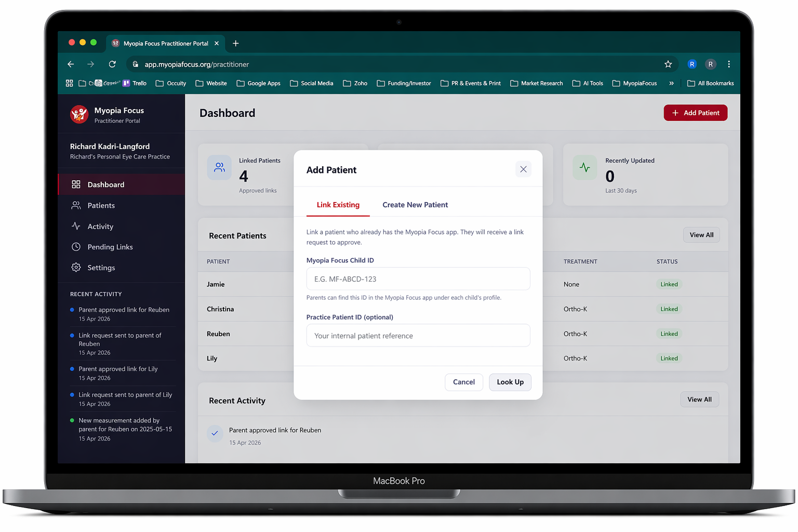798x532 pixels.
Task: Click the Activity pulse icon in sidebar
Action: (x=76, y=226)
